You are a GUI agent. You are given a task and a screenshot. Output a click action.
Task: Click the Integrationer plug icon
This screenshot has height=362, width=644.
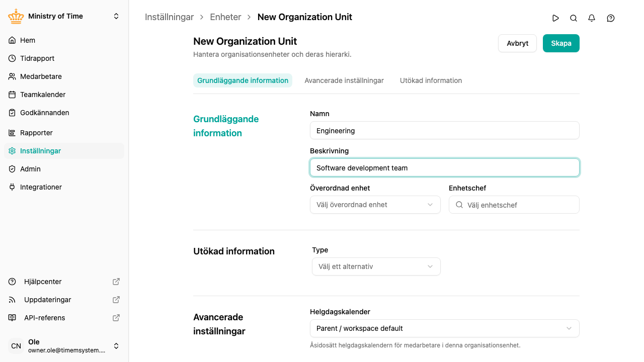13,187
